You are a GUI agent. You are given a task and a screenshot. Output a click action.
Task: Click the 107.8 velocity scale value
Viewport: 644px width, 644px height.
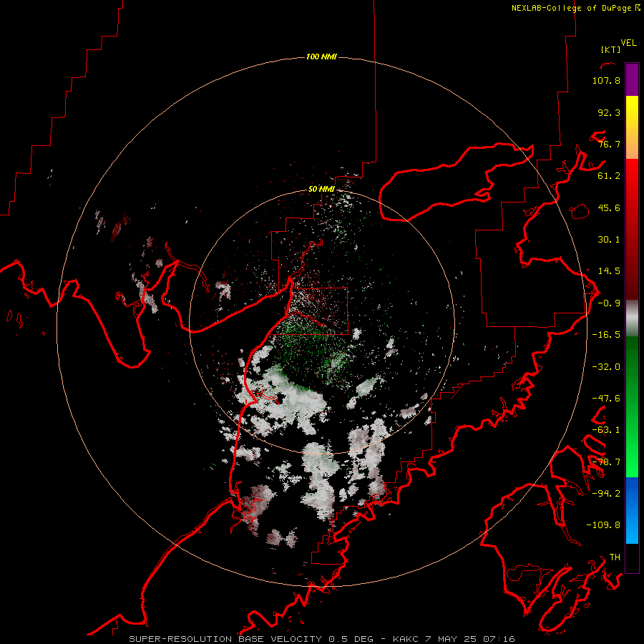(x=606, y=80)
